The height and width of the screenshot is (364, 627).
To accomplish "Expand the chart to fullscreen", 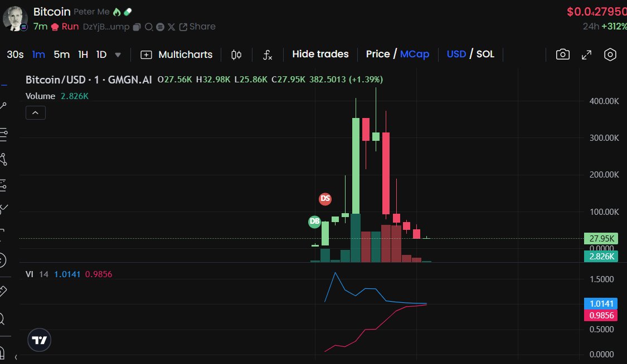I will tap(586, 55).
